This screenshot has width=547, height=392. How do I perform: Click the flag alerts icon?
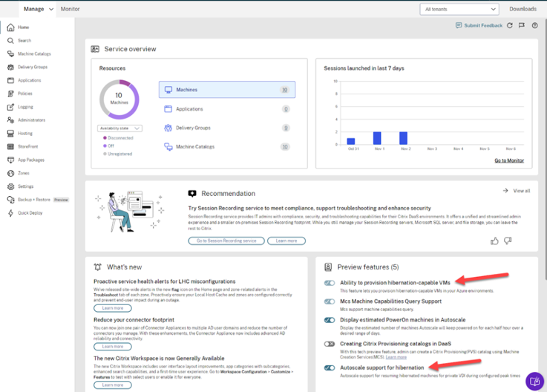pos(522,25)
